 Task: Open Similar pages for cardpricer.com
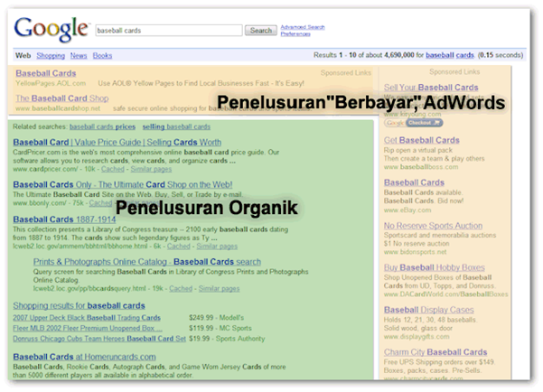pyautogui.click(x=151, y=169)
